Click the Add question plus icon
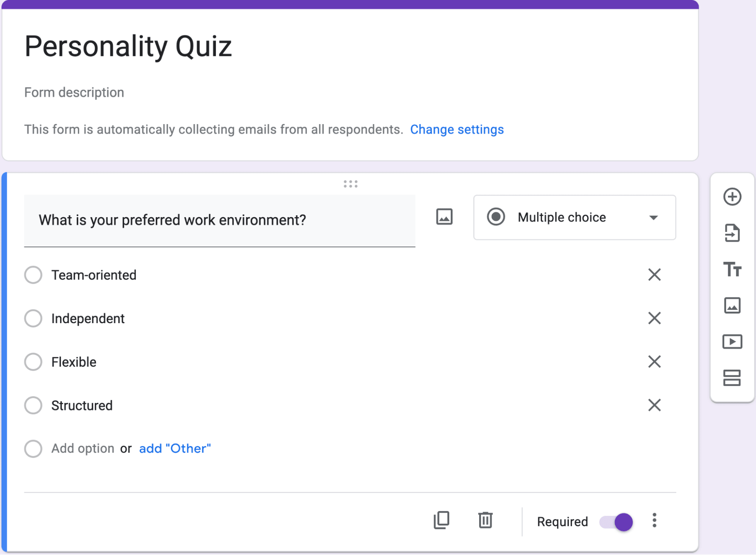Image resolution: width=756 pixels, height=555 pixels. pyautogui.click(x=732, y=197)
